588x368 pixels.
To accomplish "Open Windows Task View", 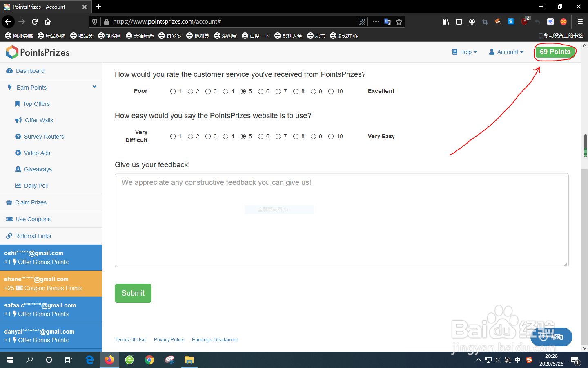I will click(69, 360).
